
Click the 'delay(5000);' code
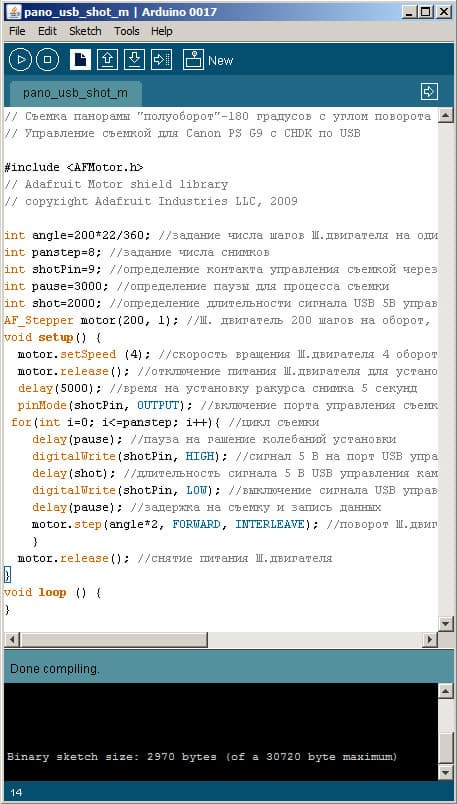point(59,388)
